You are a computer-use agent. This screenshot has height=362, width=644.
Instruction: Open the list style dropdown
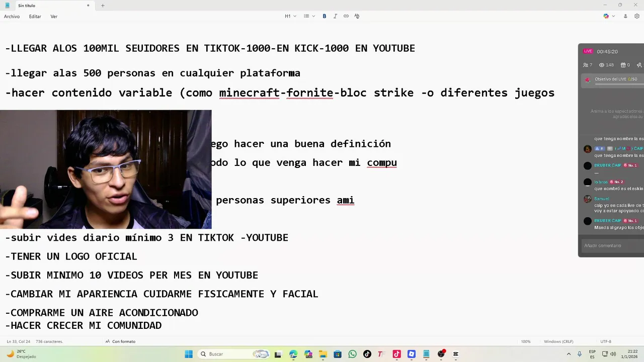309,16
